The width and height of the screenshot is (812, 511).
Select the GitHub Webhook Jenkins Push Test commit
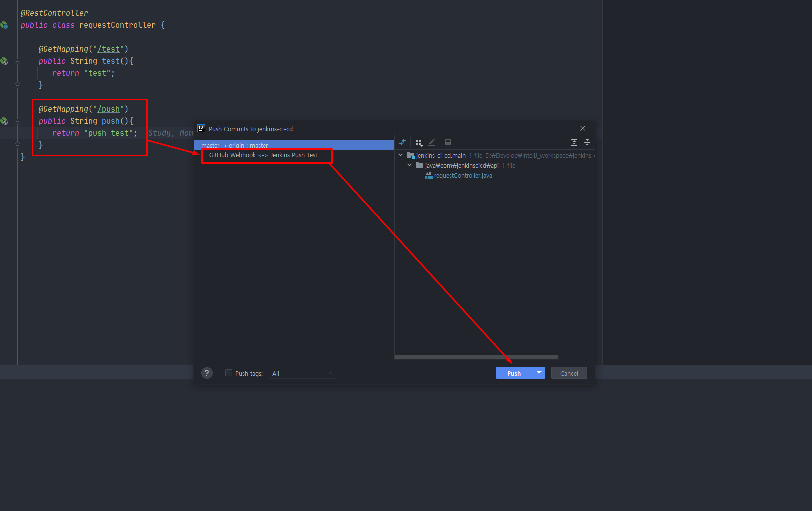point(263,155)
